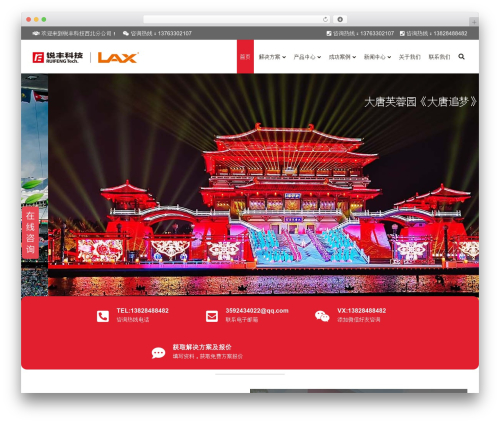Screen dimensions: 500x423
Task: Click TEL:13828488482 link
Action: (143, 311)
